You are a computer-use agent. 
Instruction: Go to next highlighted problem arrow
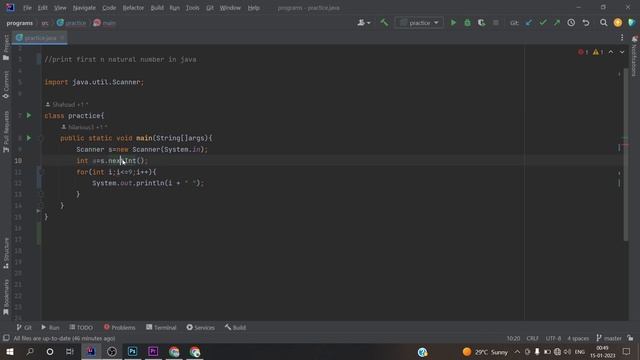tap(622, 52)
